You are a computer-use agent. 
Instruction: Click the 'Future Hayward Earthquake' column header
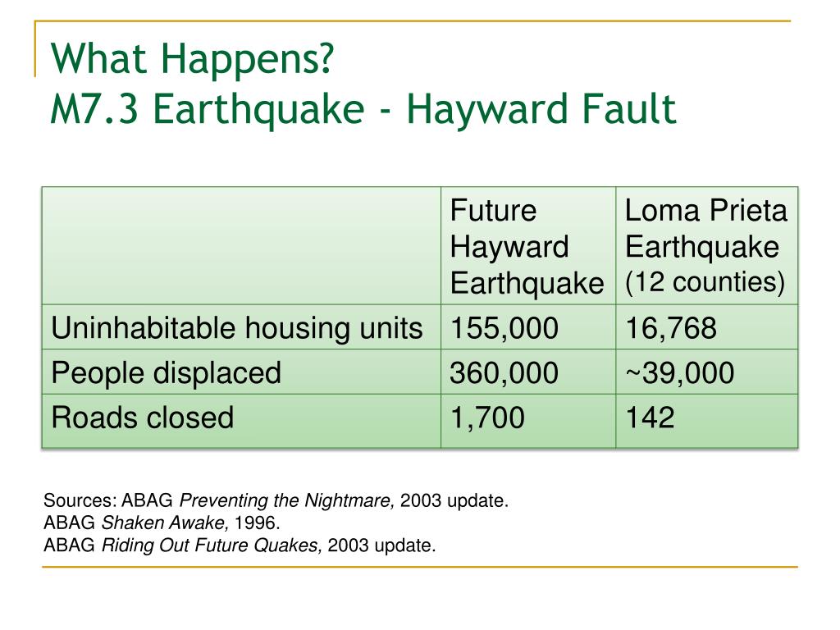(527, 246)
